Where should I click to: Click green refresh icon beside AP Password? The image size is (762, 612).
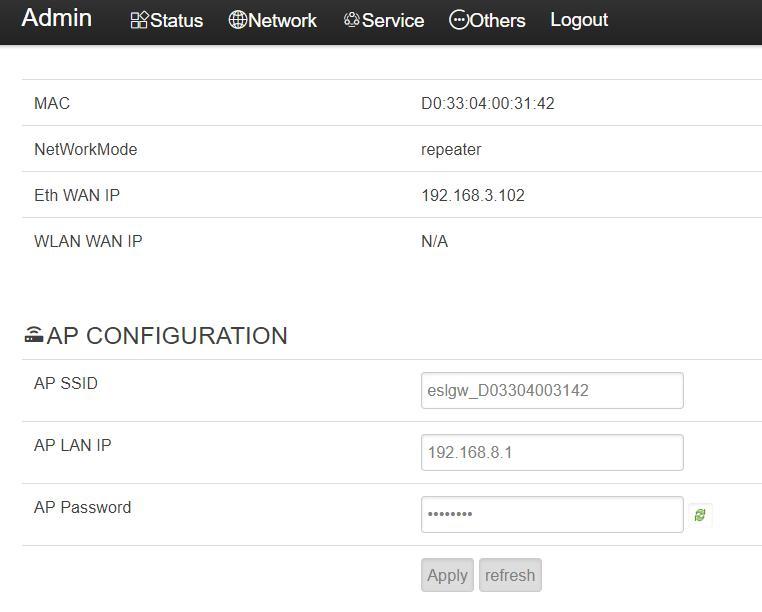[700, 515]
